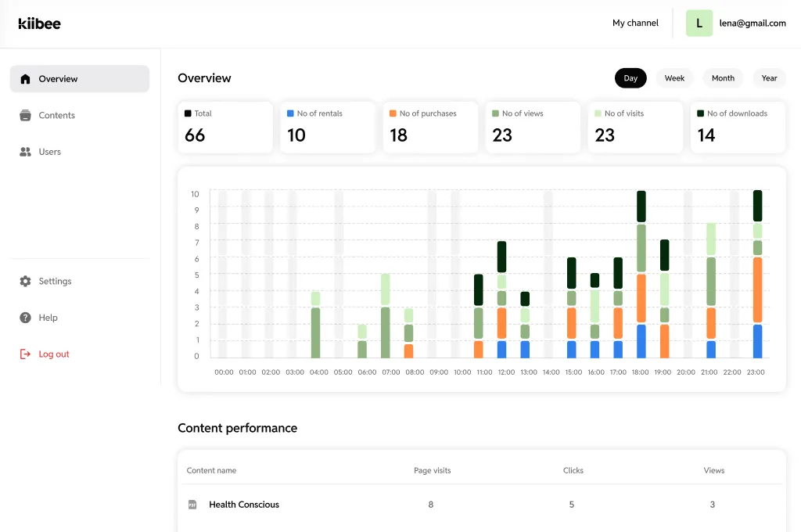The width and height of the screenshot is (801, 532).
Task: Click the No of visits card
Action: point(635,128)
